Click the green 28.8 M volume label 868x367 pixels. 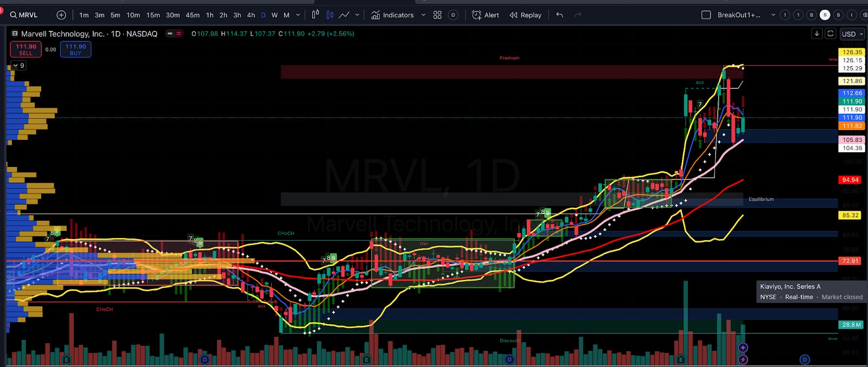pyautogui.click(x=851, y=325)
